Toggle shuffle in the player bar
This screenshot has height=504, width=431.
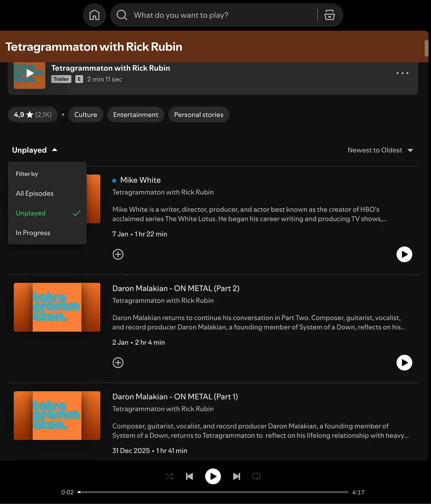(x=170, y=477)
